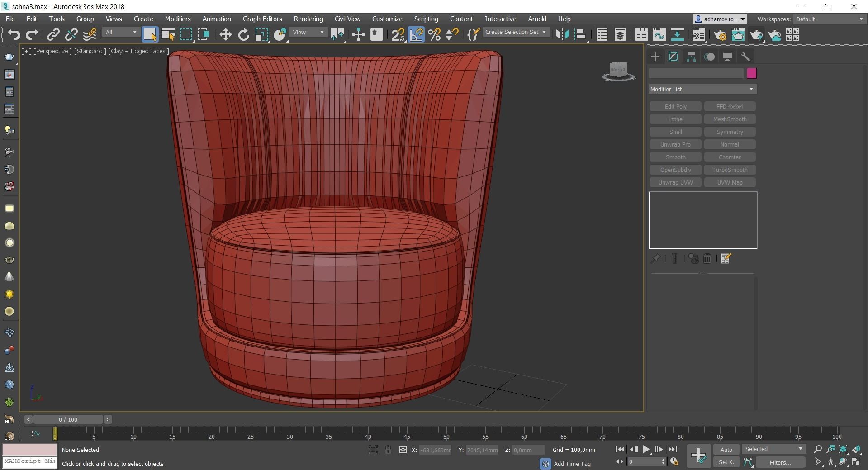
Task: Click the magenta object color swatch
Action: (x=751, y=73)
